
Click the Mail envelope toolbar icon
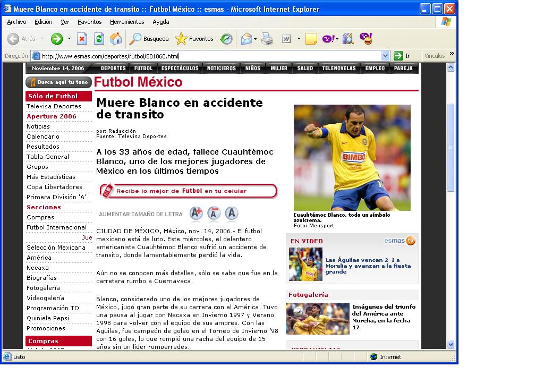tap(246, 39)
